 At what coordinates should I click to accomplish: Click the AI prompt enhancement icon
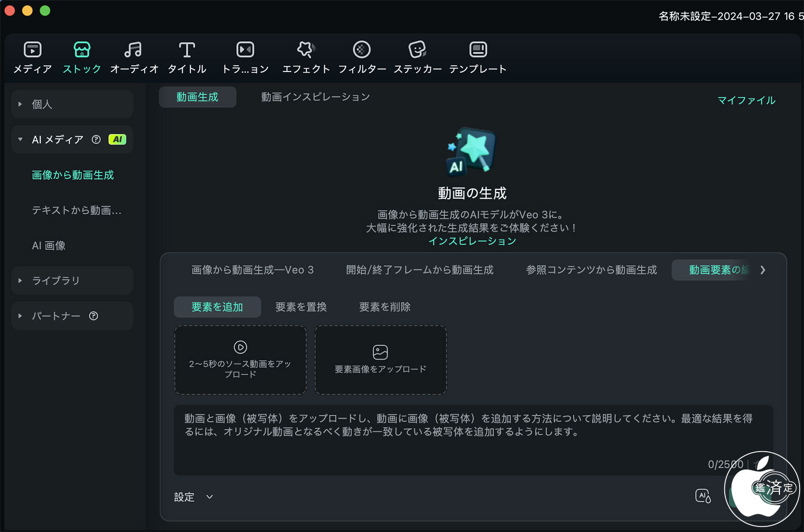pyautogui.click(x=703, y=496)
